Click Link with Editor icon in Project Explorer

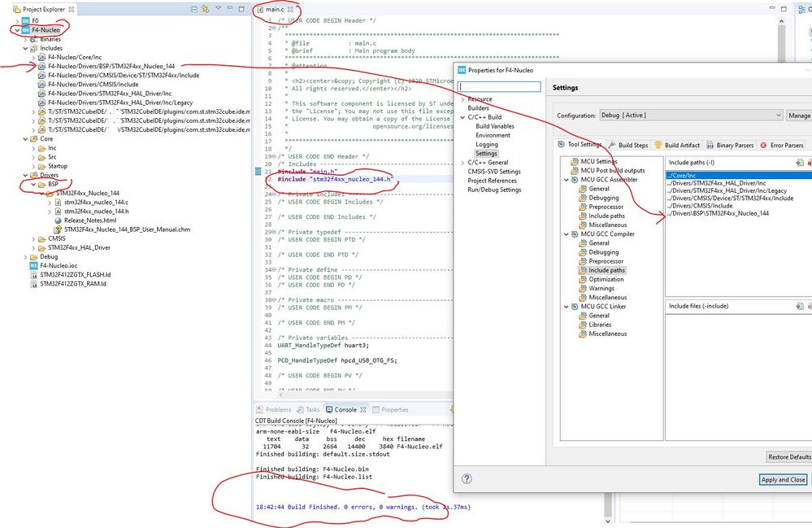pyautogui.click(x=206, y=10)
